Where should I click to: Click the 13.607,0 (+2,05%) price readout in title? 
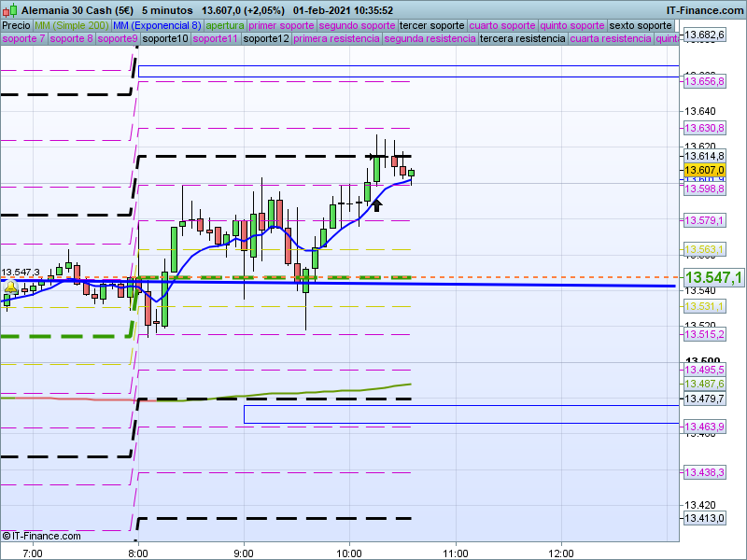(x=243, y=10)
